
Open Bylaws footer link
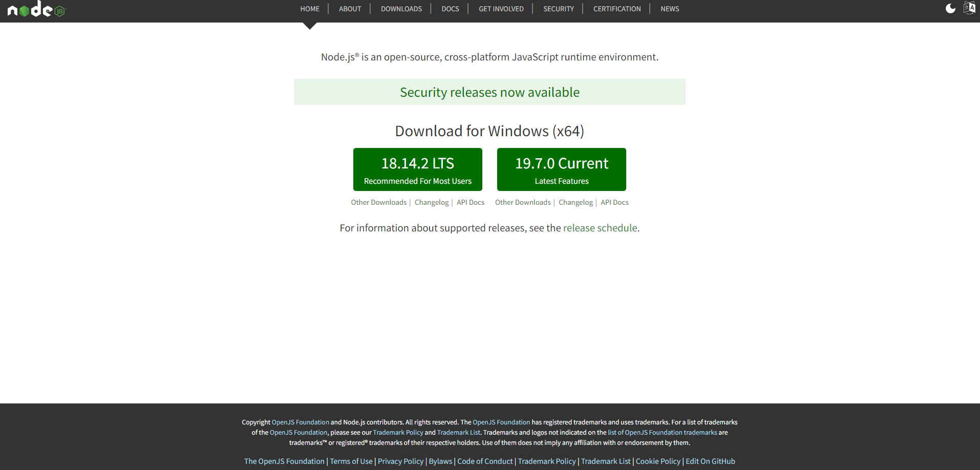pyautogui.click(x=440, y=461)
